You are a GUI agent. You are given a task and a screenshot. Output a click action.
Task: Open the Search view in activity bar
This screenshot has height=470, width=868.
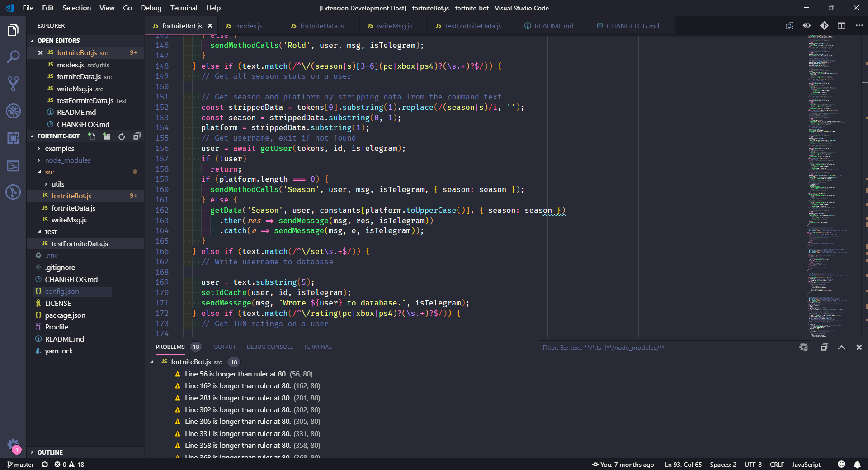(13, 57)
